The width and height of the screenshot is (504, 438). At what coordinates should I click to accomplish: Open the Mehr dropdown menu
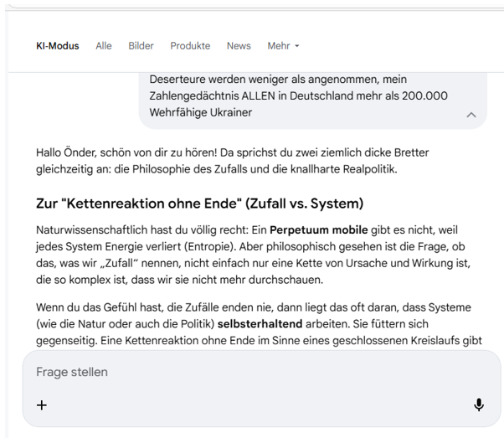click(283, 46)
